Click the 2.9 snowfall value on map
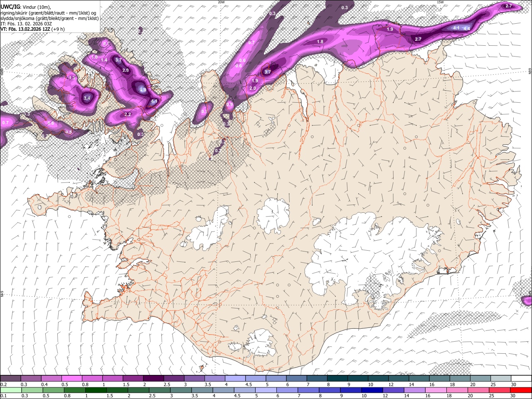The image size is (532, 399). click(126, 71)
